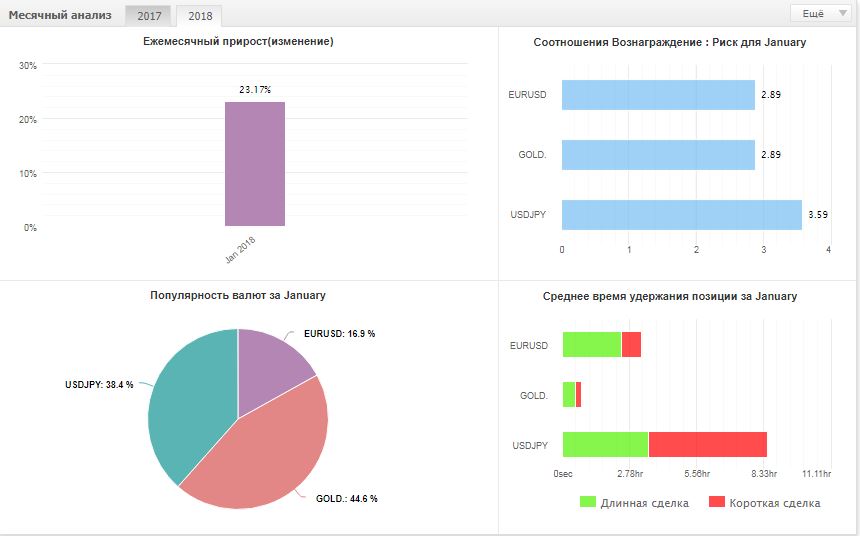860x536 pixels.
Task: Click the Соотношения Вознаграждение : Риск title
Action: click(670, 42)
